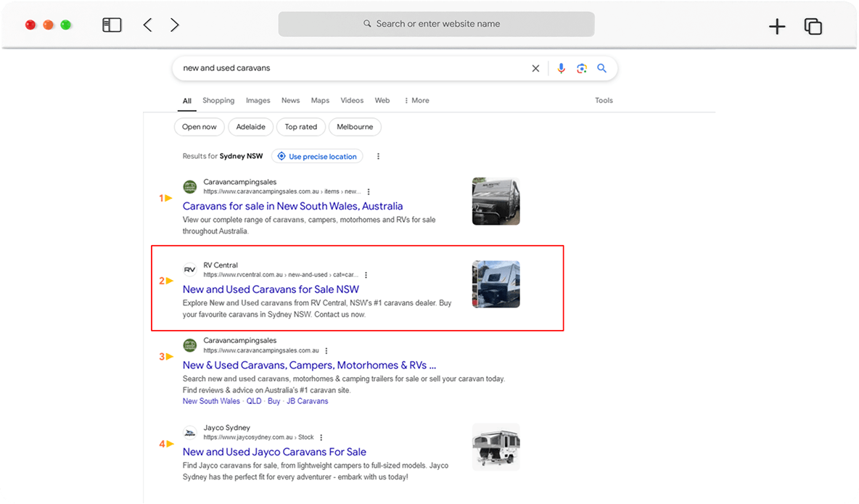Click the rvcentral.com.au URL breadcrumb
Image resolution: width=859 pixels, height=504 pixels.
281,275
